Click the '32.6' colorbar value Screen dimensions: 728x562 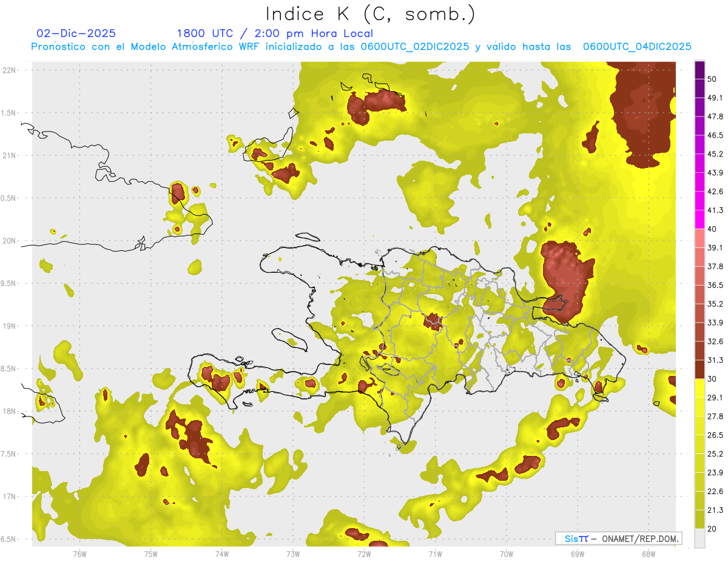716,341
